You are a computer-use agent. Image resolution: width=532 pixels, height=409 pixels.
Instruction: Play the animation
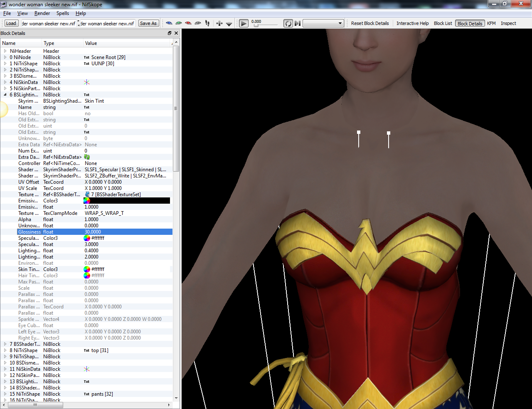244,23
